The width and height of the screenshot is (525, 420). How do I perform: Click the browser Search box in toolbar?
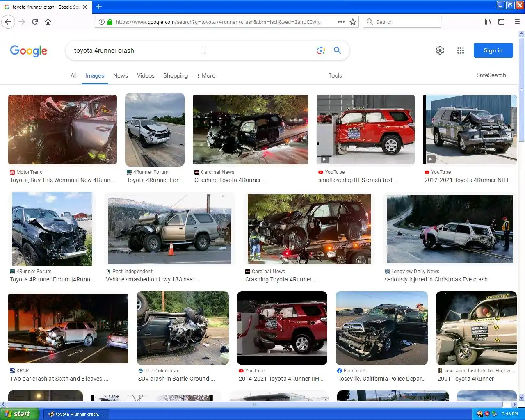(x=402, y=22)
